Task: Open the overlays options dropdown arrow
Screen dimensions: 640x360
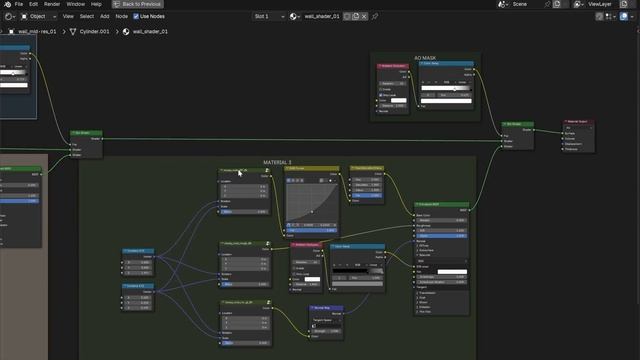Action: tap(632, 16)
